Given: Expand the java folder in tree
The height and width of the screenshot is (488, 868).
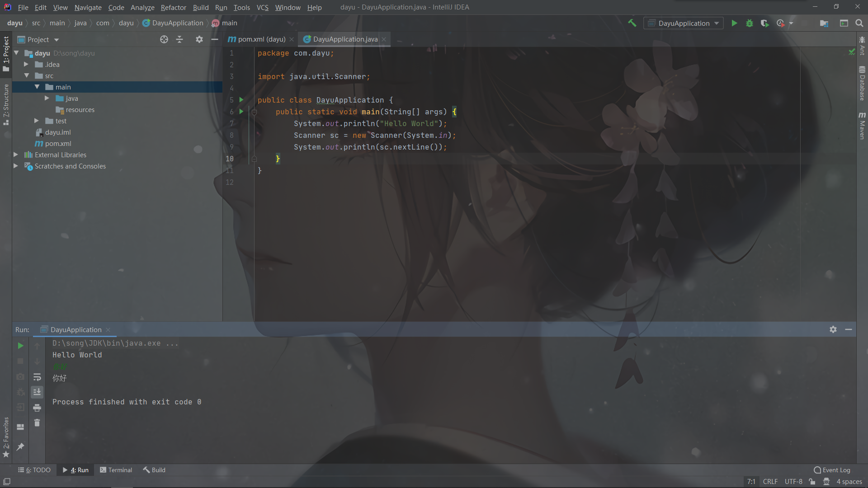Looking at the screenshot, I should pyautogui.click(x=47, y=98).
